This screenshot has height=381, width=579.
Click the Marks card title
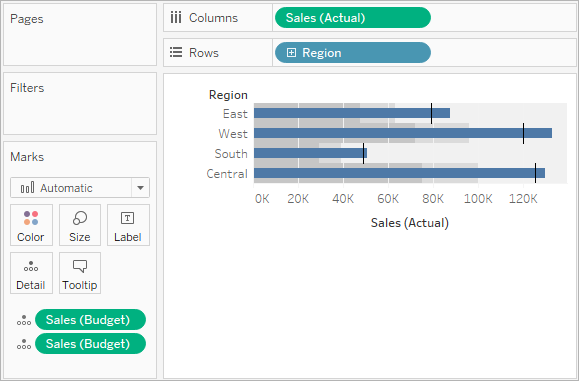(27, 157)
